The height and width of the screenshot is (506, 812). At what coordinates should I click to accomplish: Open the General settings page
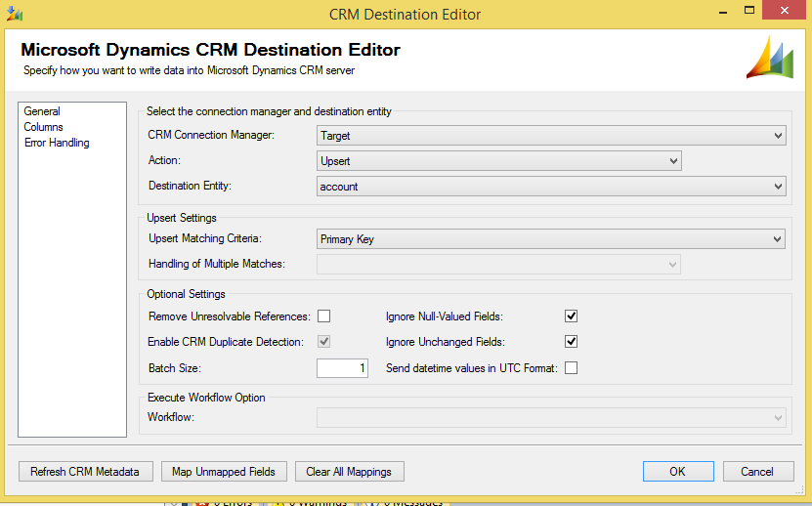click(x=42, y=111)
